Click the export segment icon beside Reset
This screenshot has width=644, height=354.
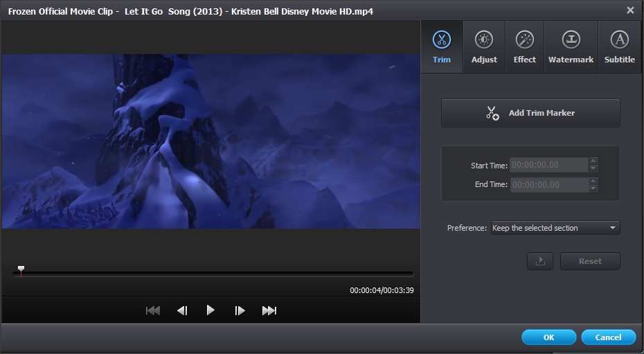click(x=540, y=261)
